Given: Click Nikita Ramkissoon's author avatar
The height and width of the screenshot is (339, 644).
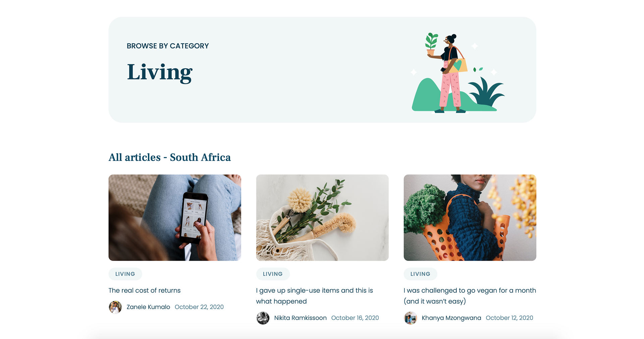Looking at the screenshot, I should point(263,318).
